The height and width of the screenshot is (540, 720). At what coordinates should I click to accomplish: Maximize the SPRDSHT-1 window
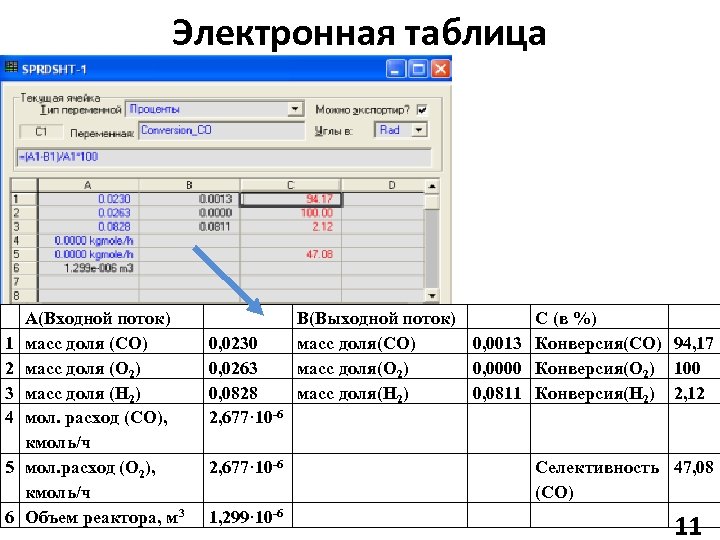(418, 69)
